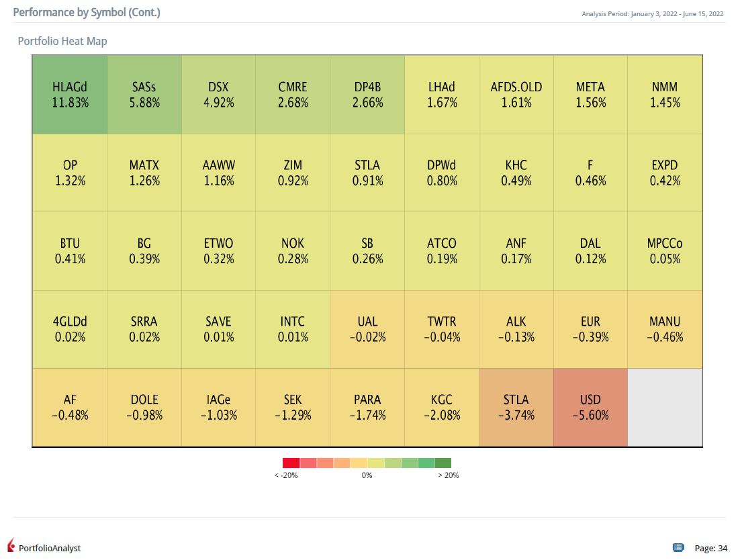
Task: Click the Portfolio Heat Map heading
Action: click(x=62, y=41)
